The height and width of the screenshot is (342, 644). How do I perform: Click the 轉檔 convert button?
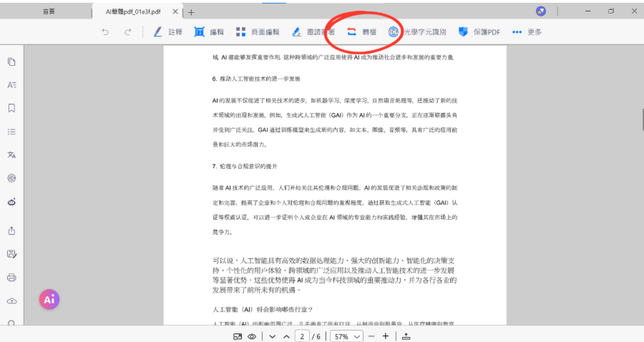(361, 31)
